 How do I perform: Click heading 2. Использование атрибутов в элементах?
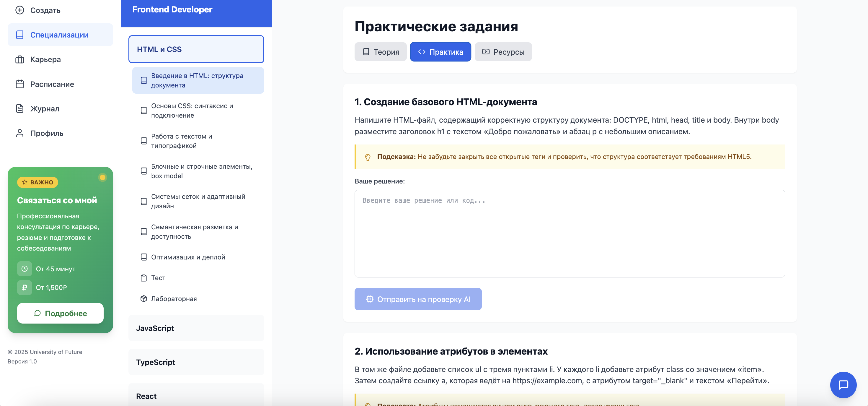pyautogui.click(x=451, y=351)
